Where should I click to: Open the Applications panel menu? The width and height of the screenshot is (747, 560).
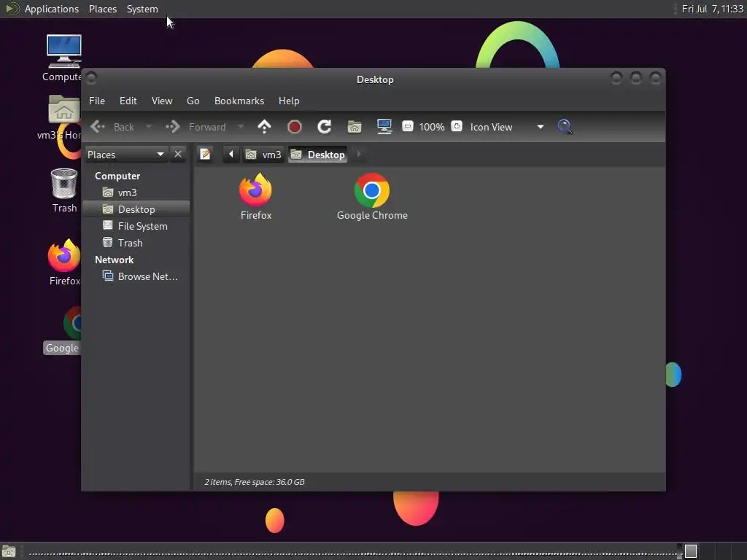(52, 9)
